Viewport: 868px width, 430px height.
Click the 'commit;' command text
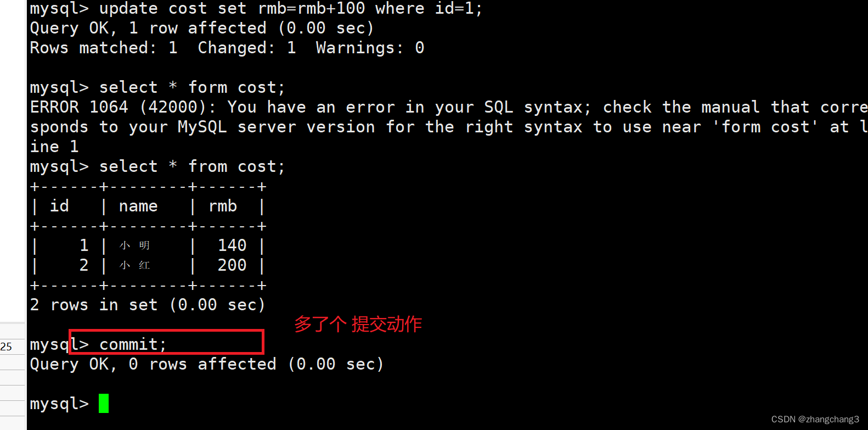click(132, 344)
